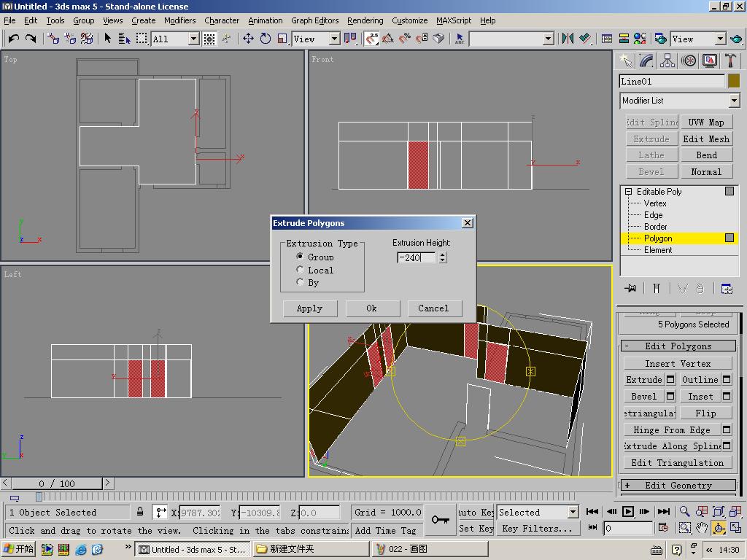Choose the Select Object arrow tool
Viewport: 747px width, 560px height.
108,39
